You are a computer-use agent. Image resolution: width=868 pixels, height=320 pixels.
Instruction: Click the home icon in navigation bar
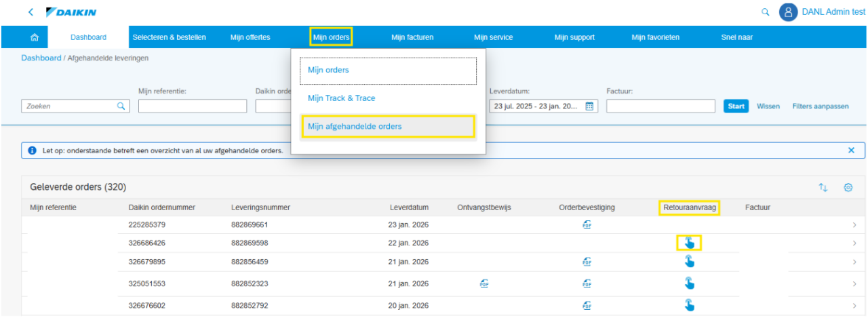click(35, 37)
